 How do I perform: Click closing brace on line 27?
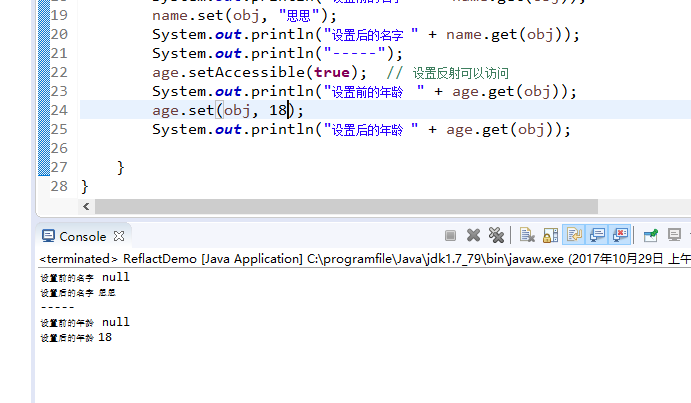pyautogui.click(x=121, y=168)
